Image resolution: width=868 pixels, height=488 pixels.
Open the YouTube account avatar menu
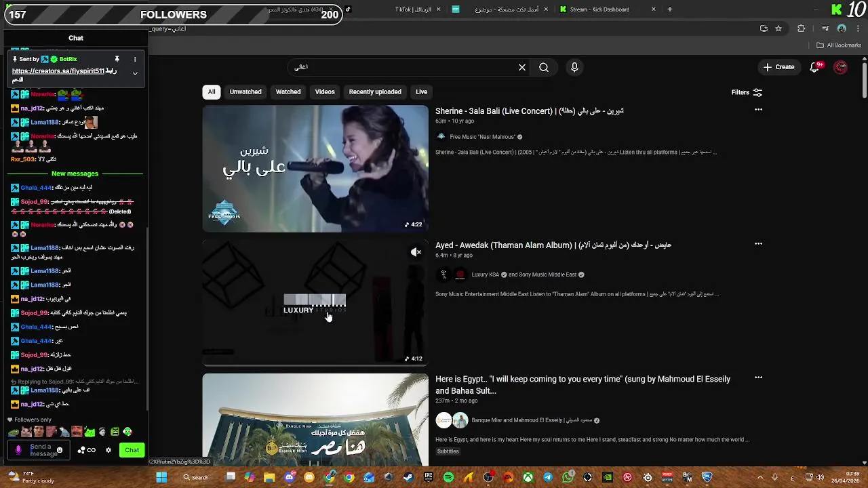(x=841, y=67)
